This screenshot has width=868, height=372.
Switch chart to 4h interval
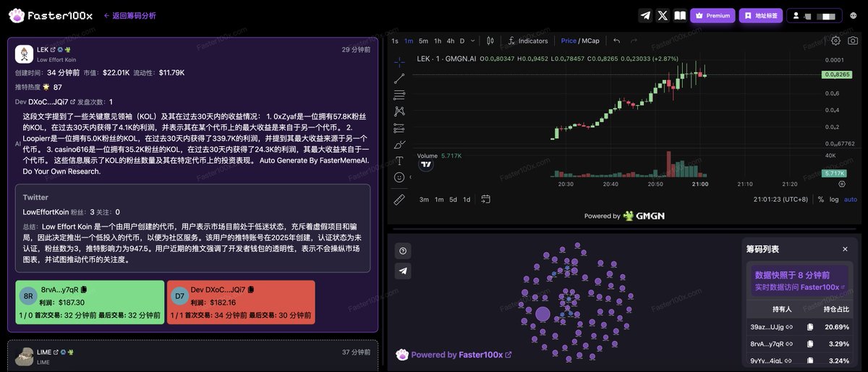pos(451,41)
